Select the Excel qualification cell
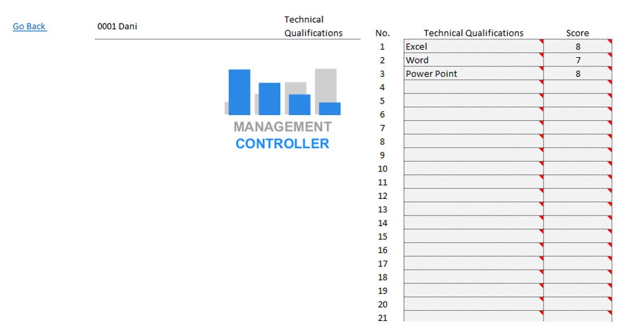Image resolution: width=644 pixels, height=335 pixels. [473, 46]
